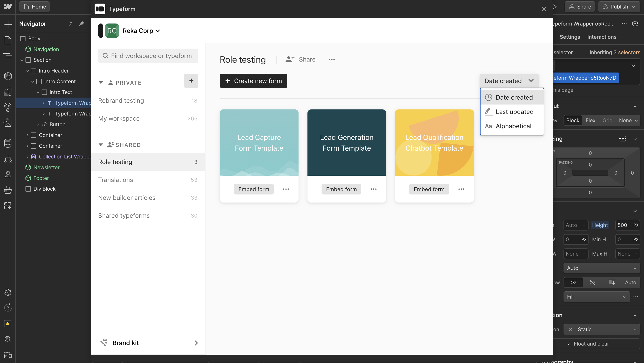Sort forms by Last updated

512,112
